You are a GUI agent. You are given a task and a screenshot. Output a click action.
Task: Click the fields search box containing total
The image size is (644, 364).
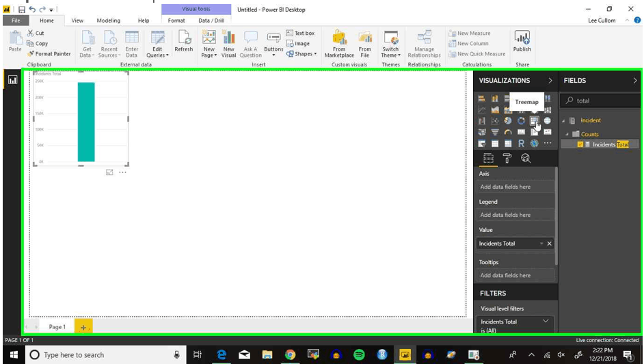600,101
